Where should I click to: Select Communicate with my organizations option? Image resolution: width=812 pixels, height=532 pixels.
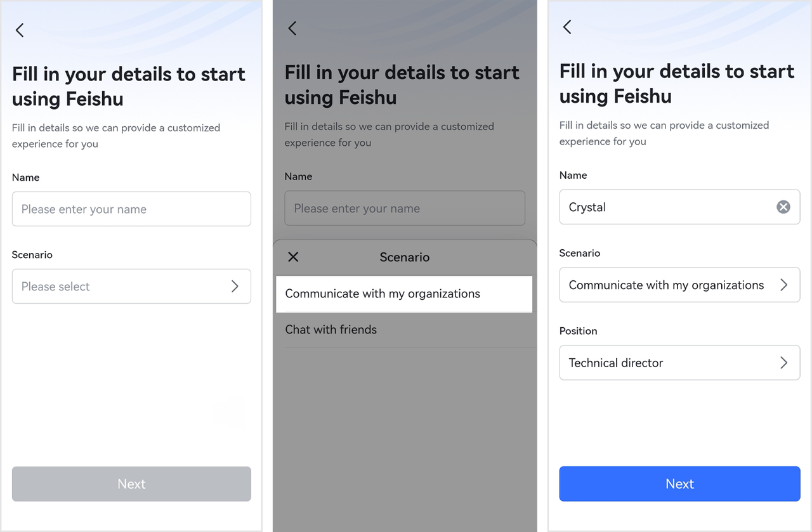click(x=404, y=294)
